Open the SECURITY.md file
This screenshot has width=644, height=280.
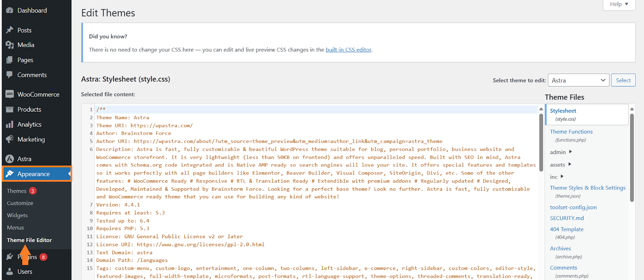tap(567, 218)
